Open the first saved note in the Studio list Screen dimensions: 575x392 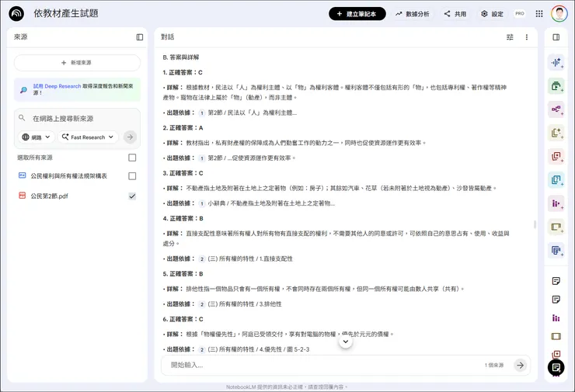[556, 281]
